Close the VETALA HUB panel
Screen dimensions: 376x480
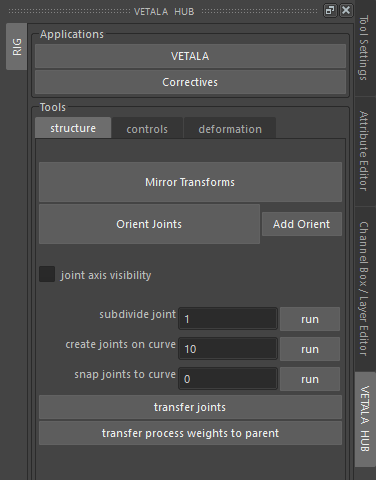point(346,11)
